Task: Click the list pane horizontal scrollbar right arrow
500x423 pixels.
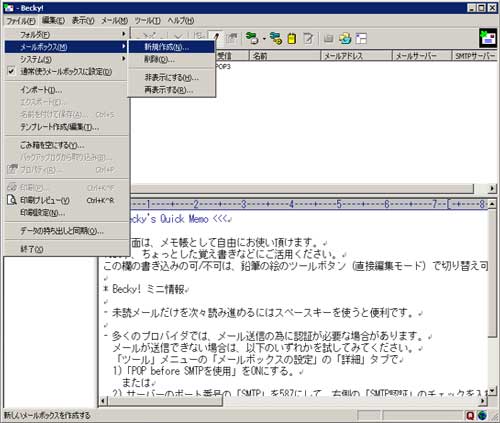Action: point(492,188)
